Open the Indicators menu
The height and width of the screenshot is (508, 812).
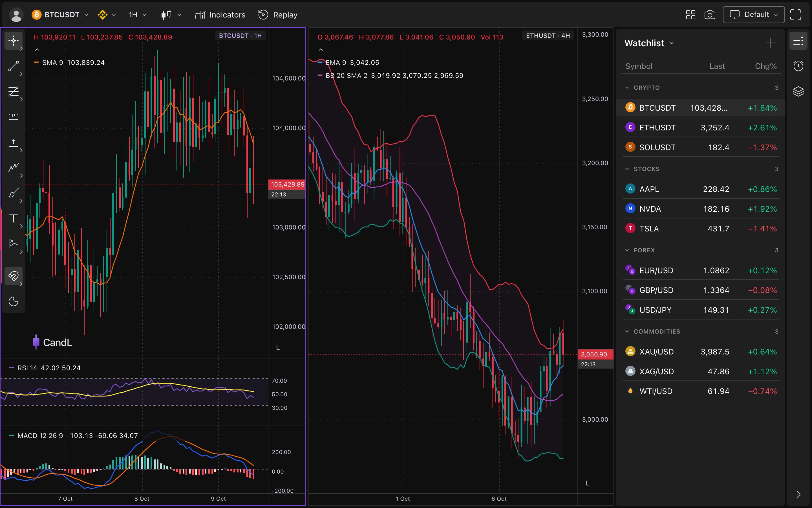(220, 15)
